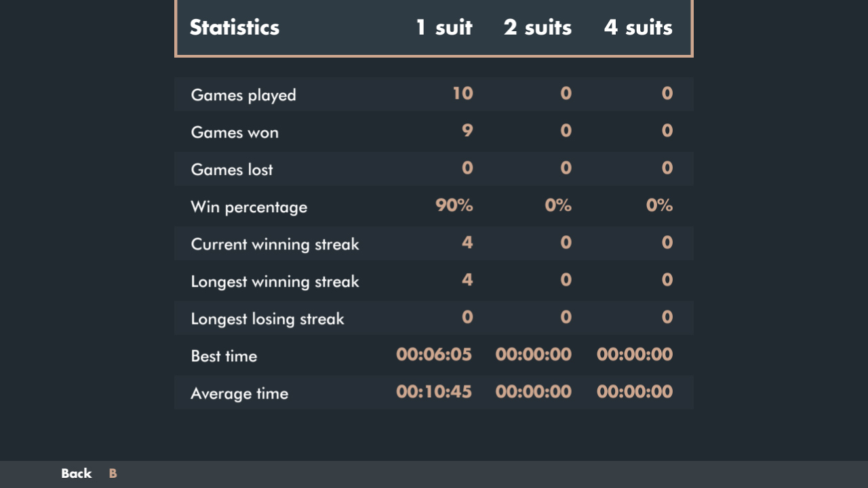Viewport: 868px width, 488px height.
Task: Click the Games won row label
Action: [235, 132]
